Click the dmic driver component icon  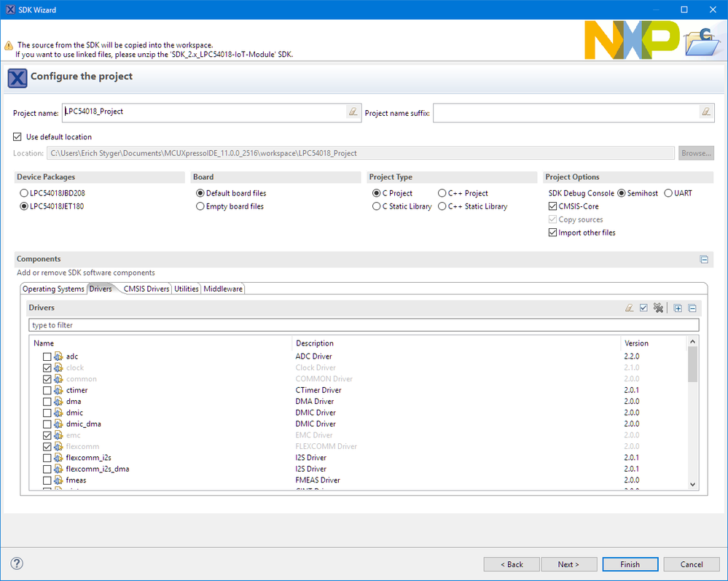click(58, 413)
